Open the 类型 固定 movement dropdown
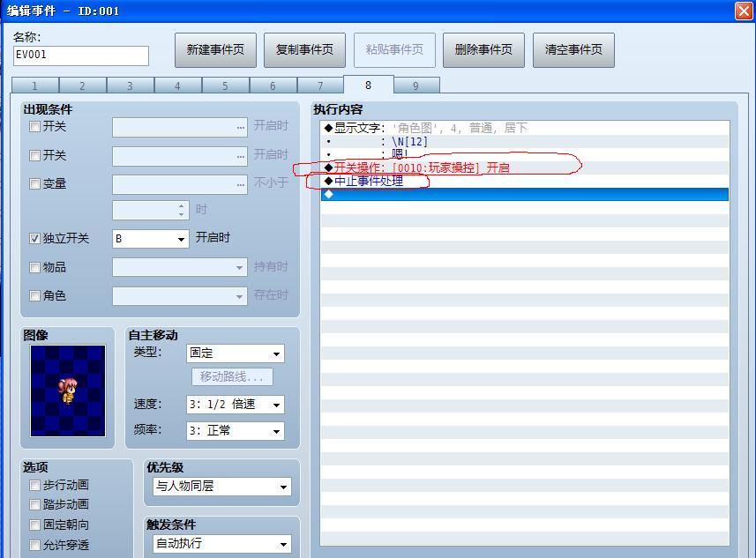Image resolution: width=756 pixels, height=558 pixels. (236, 353)
